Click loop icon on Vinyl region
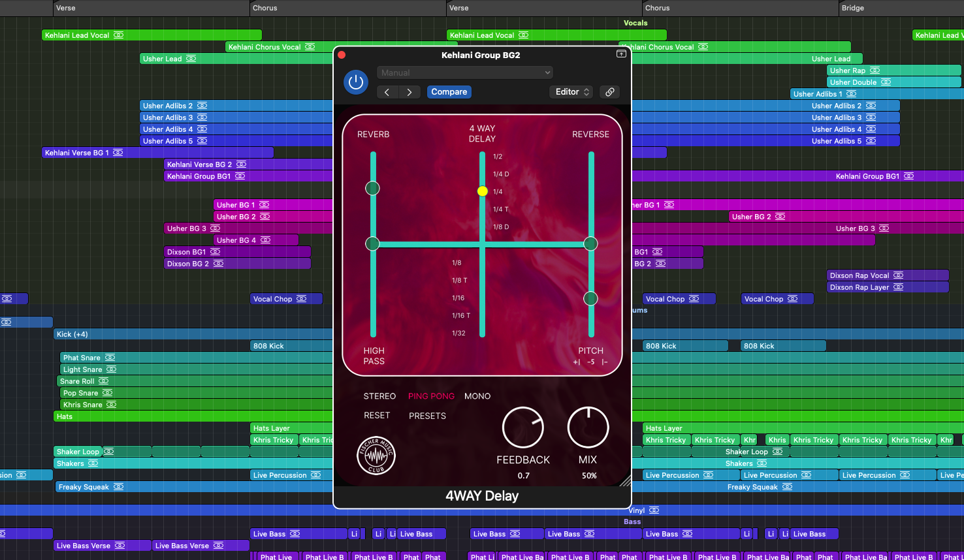The width and height of the screenshot is (964, 560). click(x=654, y=510)
